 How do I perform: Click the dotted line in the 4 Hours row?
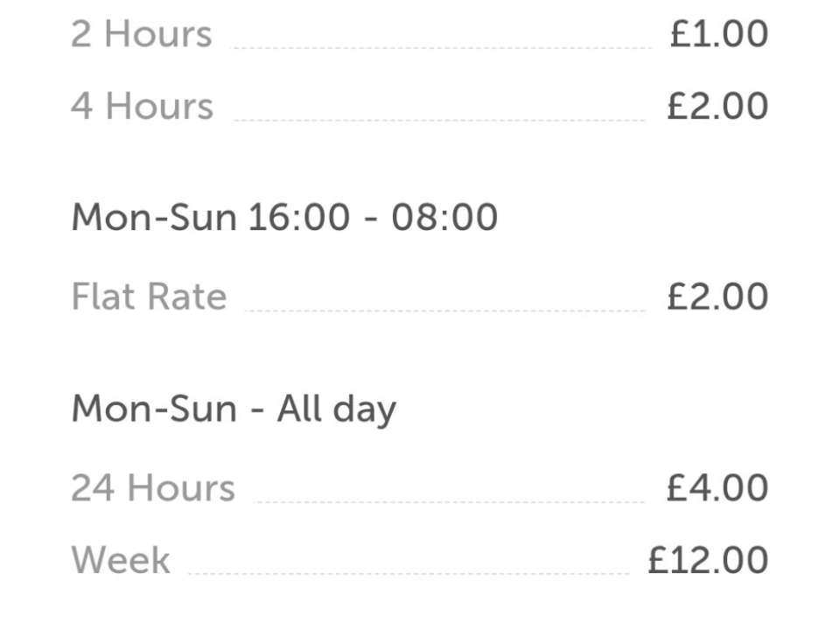439,120
